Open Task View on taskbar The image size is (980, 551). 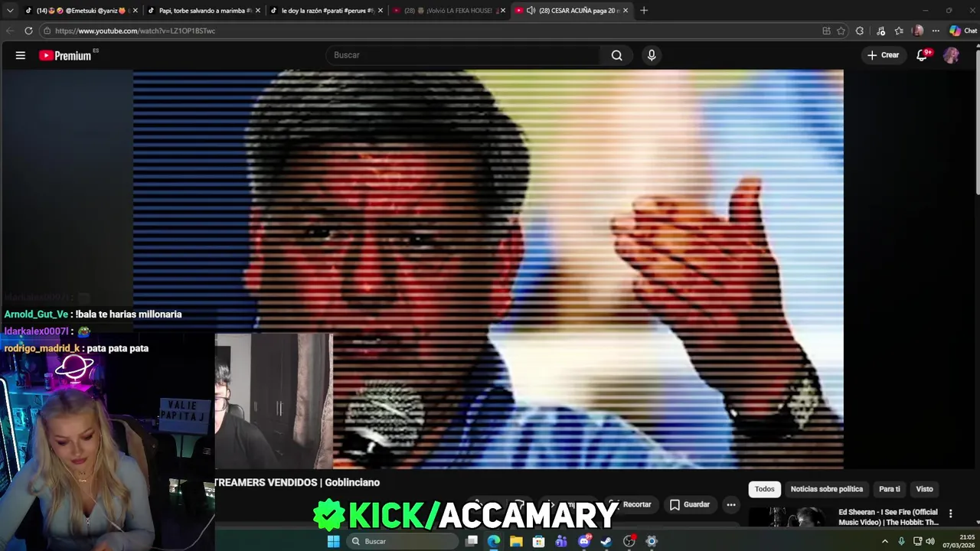472,541
